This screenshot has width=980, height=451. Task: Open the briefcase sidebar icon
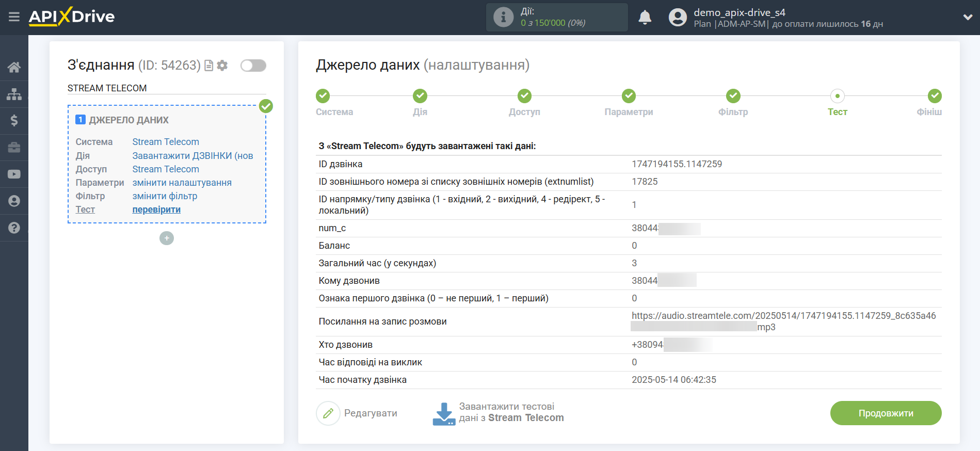(14, 148)
